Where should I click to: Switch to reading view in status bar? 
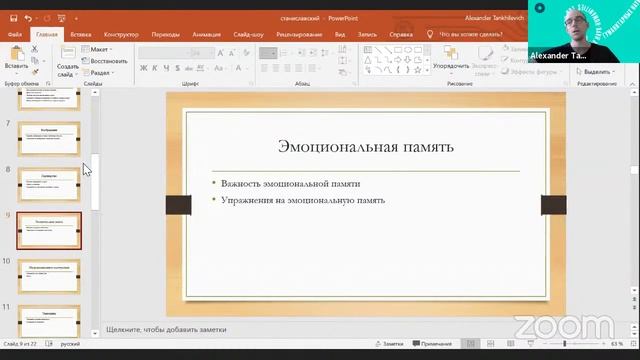(511, 344)
